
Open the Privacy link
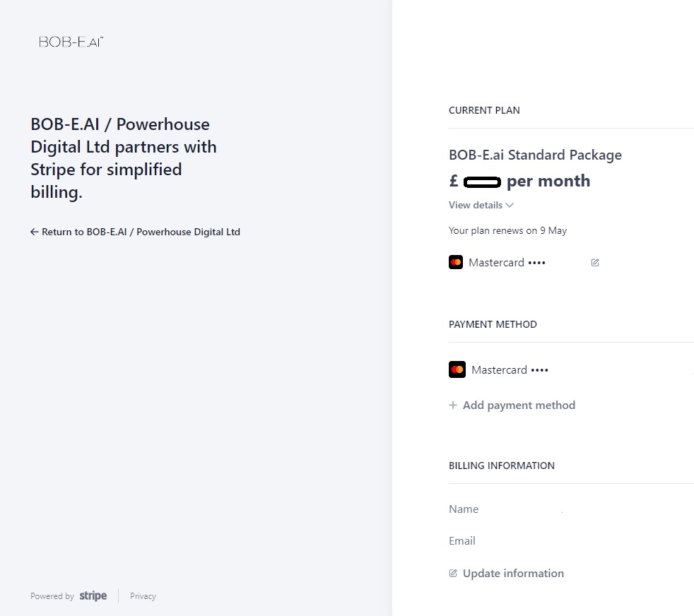tap(143, 596)
